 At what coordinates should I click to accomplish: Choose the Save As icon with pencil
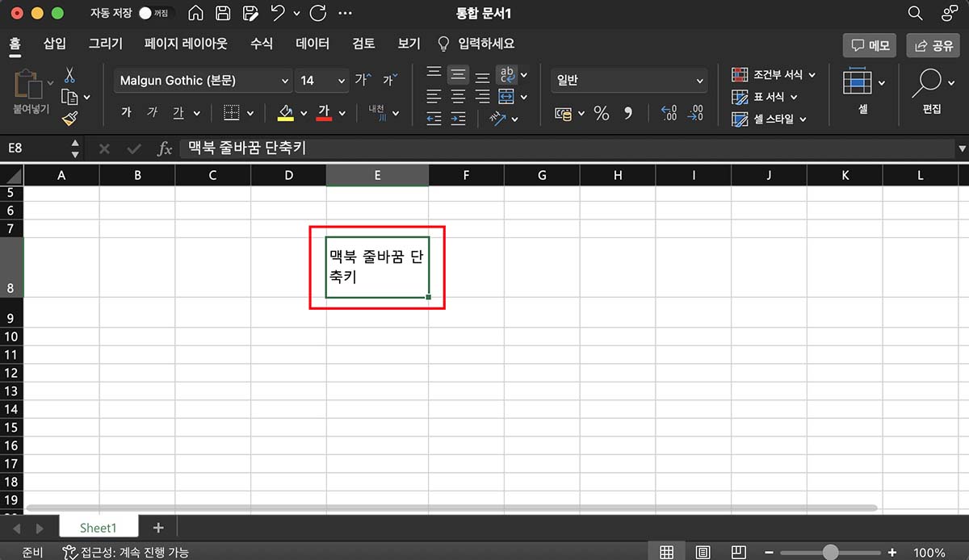point(250,13)
